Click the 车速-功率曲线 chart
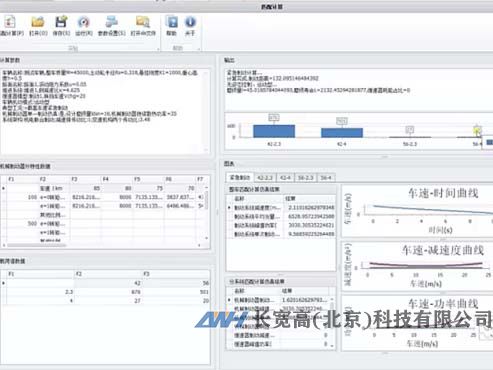 417,323
